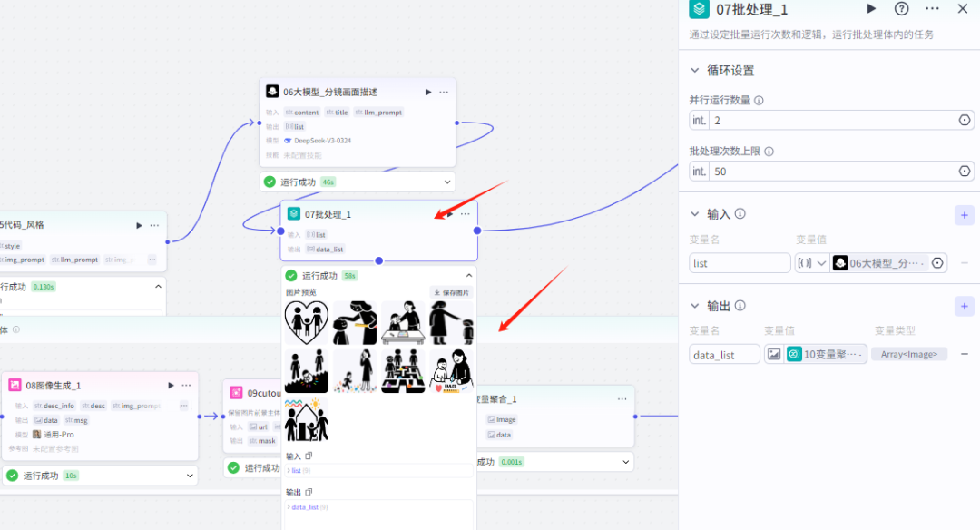Collapse the 58s 运行成功 result panel
Screen dimensions: 980x530
click(469, 273)
